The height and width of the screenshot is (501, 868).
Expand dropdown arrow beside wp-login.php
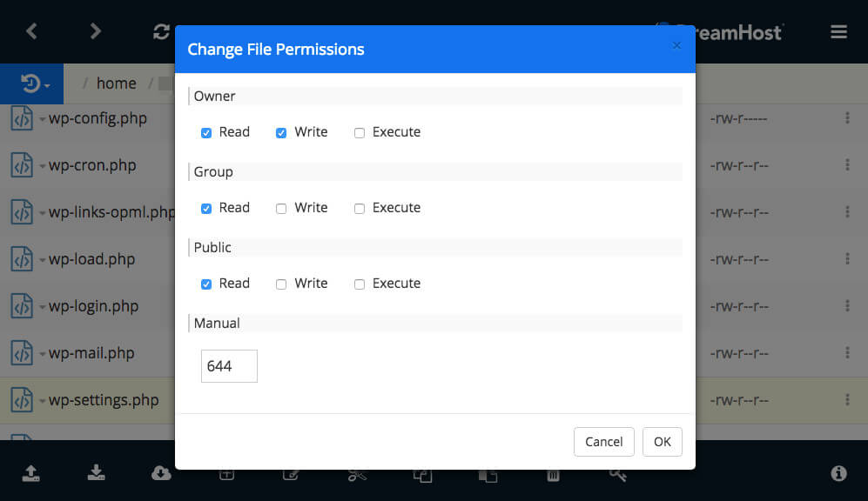click(42, 308)
